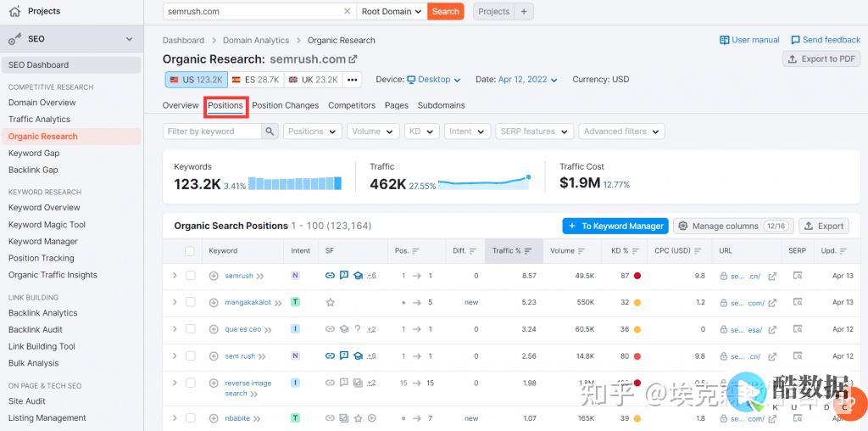Open the Advanced filters dropdown
The width and height of the screenshot is (868, 431).
coord(621,132)
